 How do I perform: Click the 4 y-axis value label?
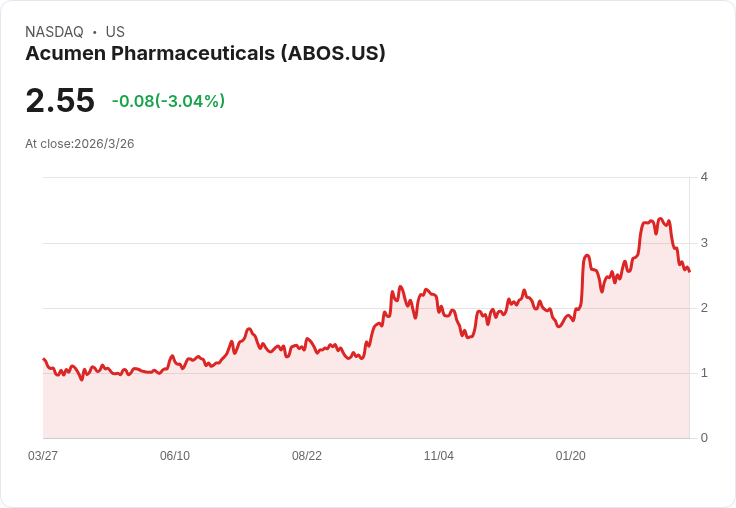point(704,177)
